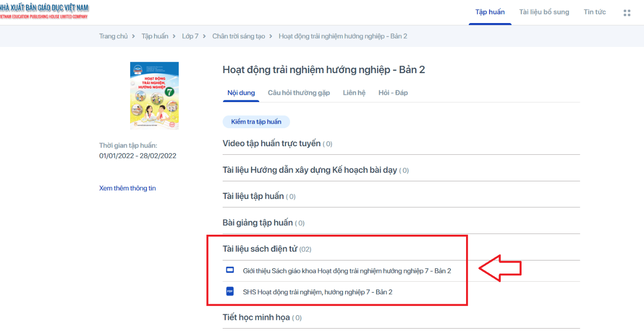Click the date range 01/01/2022 - 28/02/2022
644x334 pixels.
tap(138, 156)
